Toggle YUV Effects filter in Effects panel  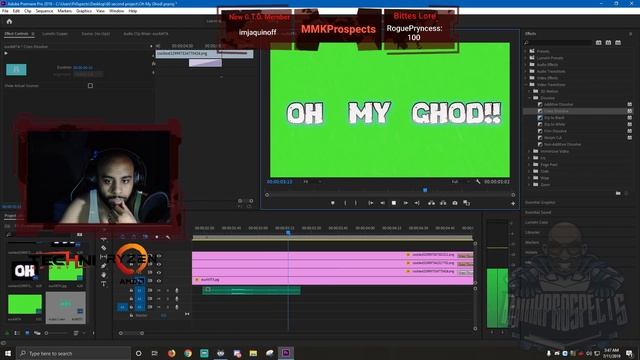[618, 42]
